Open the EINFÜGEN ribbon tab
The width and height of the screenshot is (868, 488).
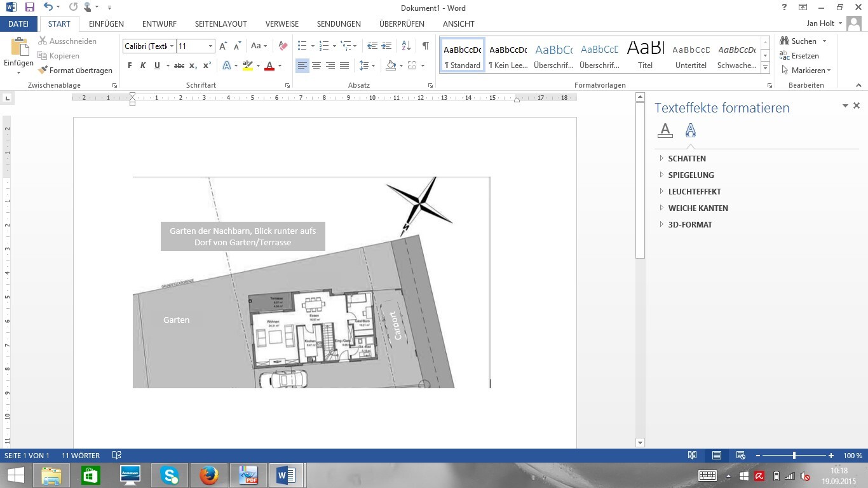click(x=106, y=24)
